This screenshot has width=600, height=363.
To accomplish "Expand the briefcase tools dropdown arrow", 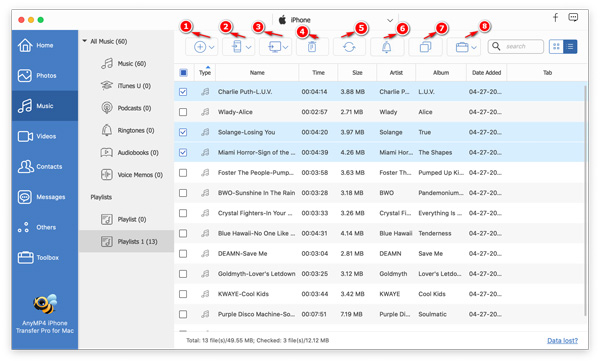I will [474, 47].
